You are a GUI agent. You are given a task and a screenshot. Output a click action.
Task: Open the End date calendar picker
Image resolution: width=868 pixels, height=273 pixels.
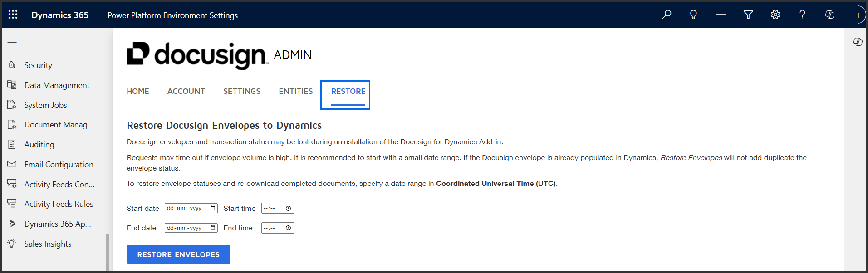tap(213, 228)
